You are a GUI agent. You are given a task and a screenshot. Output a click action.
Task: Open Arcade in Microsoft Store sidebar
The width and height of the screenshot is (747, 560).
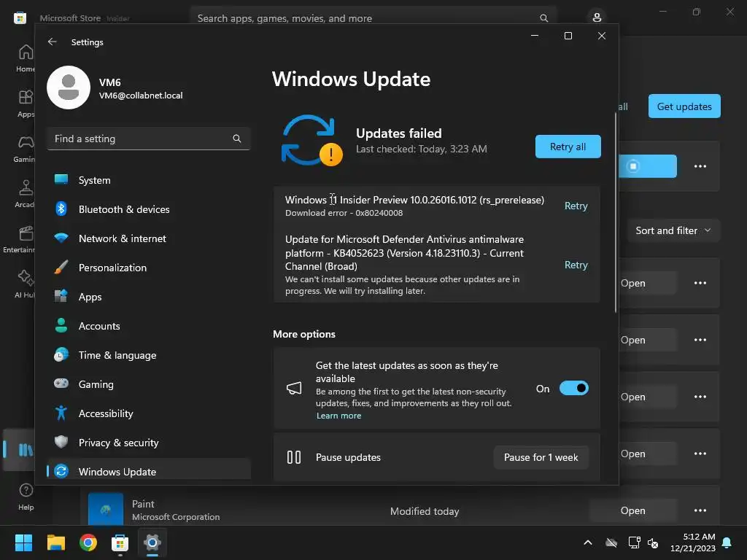(24, 194)
